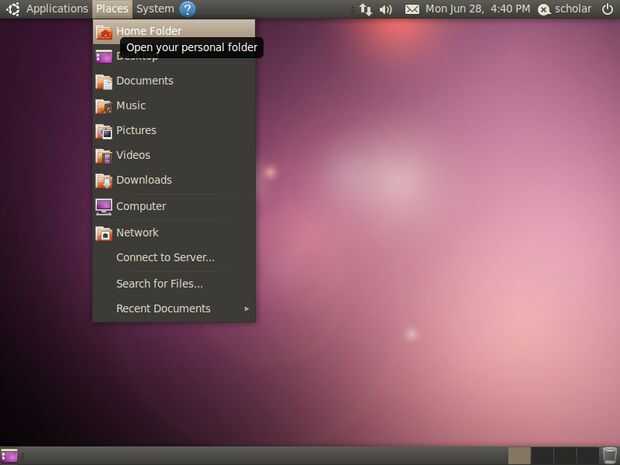Click the volume speaker icon
620x465 pixels.
point(386,9)
